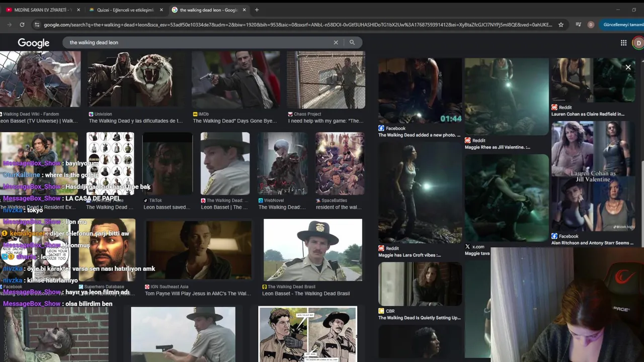Switch to the Quizei tab

pos(126,10)
